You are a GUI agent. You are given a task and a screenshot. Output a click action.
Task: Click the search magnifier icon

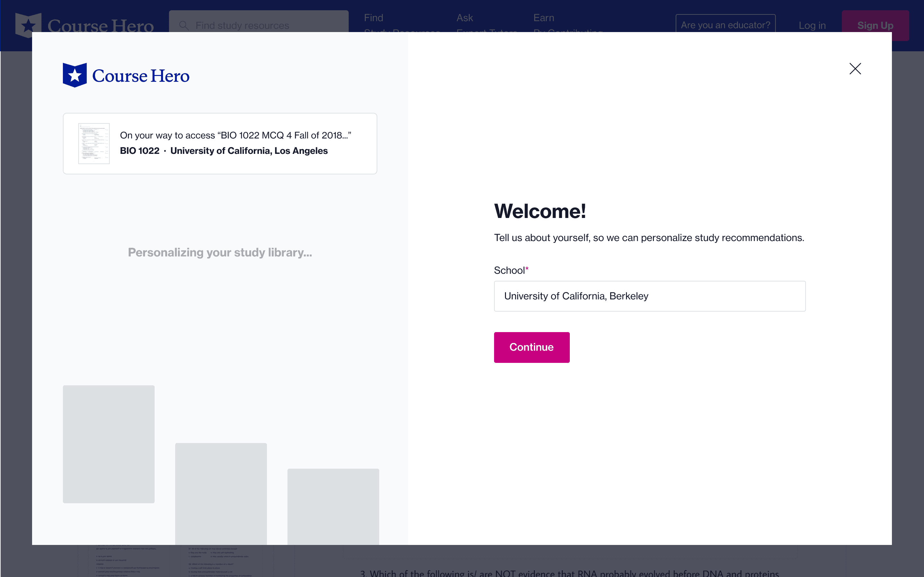point(184,25)
